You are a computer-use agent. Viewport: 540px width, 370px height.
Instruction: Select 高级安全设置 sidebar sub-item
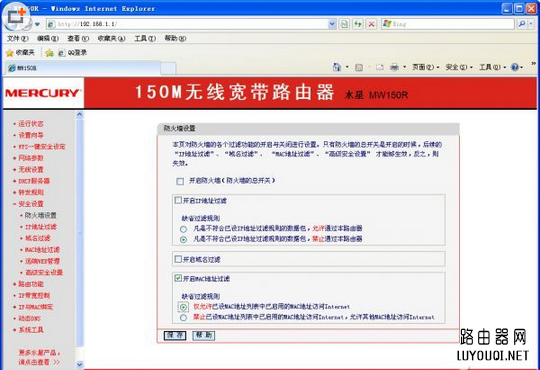(44, 273)
